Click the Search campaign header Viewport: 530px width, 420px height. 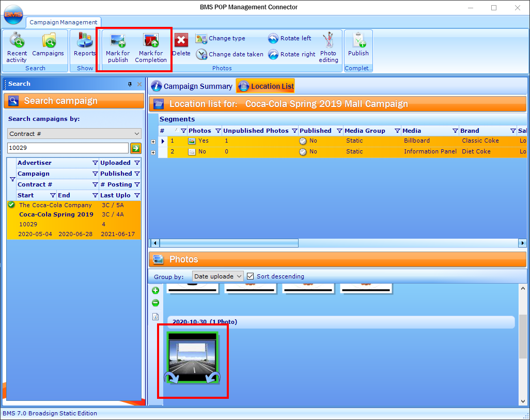point(74,101)
